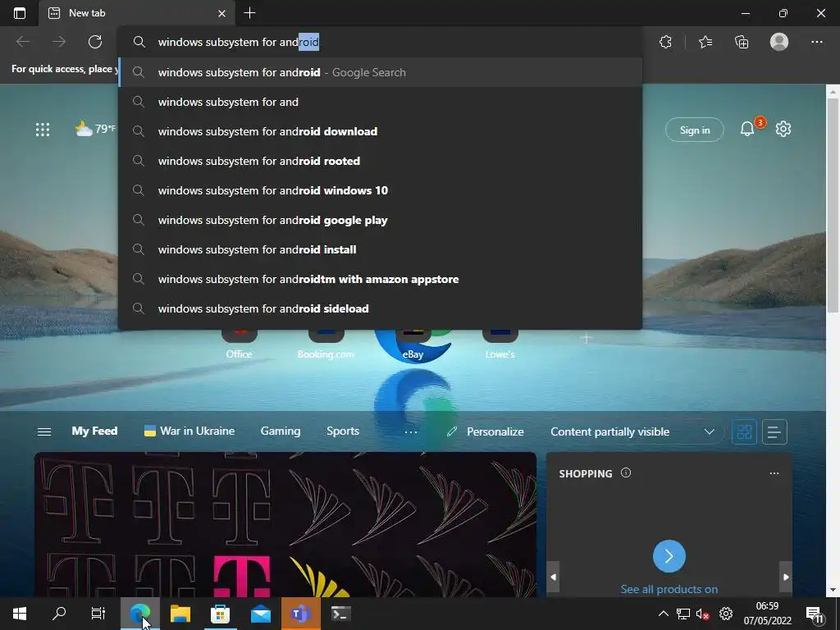Switch to My Feed tab

pyautogui.click(x=94, y=431)
